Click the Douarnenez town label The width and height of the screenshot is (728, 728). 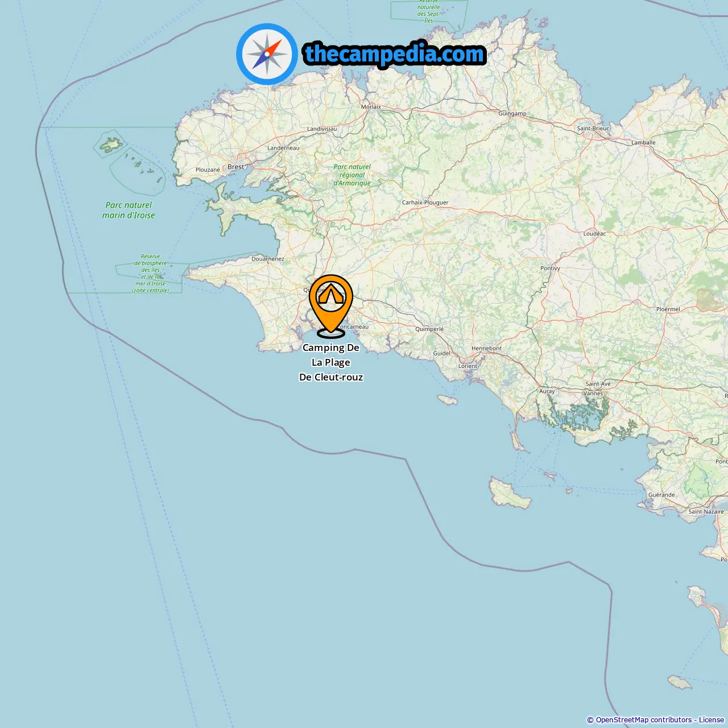[x=268, y=259]
